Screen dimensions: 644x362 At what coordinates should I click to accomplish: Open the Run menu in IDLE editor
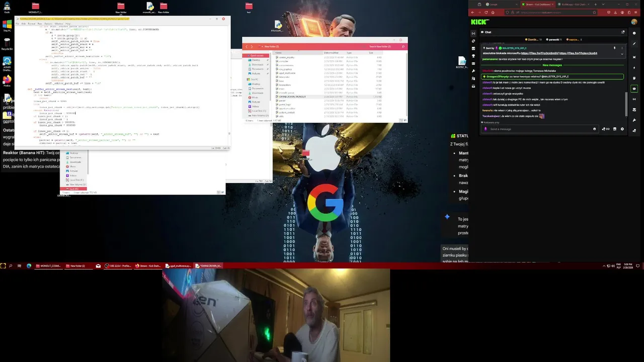pos(40,24)
